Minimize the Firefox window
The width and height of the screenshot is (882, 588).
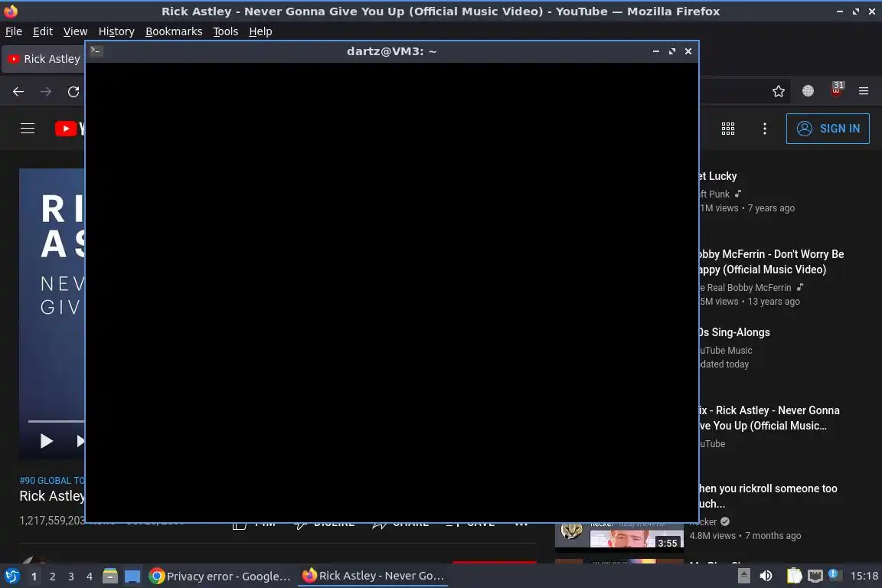coord(840,11)
